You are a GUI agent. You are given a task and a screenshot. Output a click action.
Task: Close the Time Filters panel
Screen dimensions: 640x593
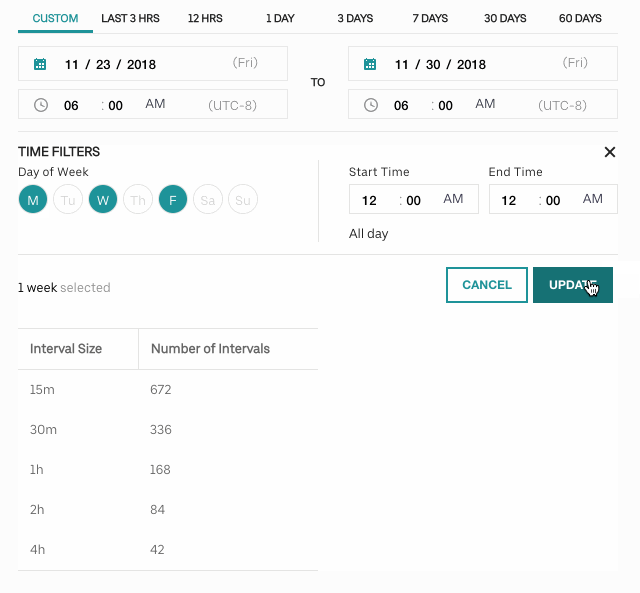[610, 152]
